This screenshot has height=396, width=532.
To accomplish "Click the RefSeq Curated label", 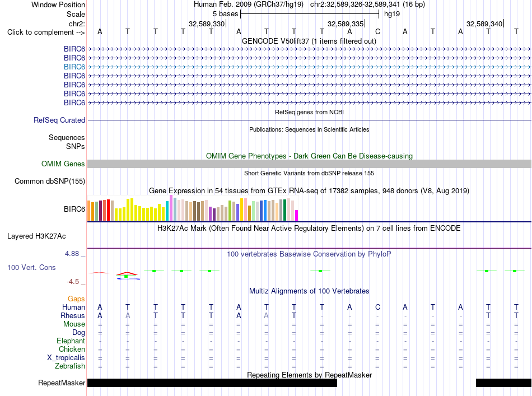I will click(59, 120).
